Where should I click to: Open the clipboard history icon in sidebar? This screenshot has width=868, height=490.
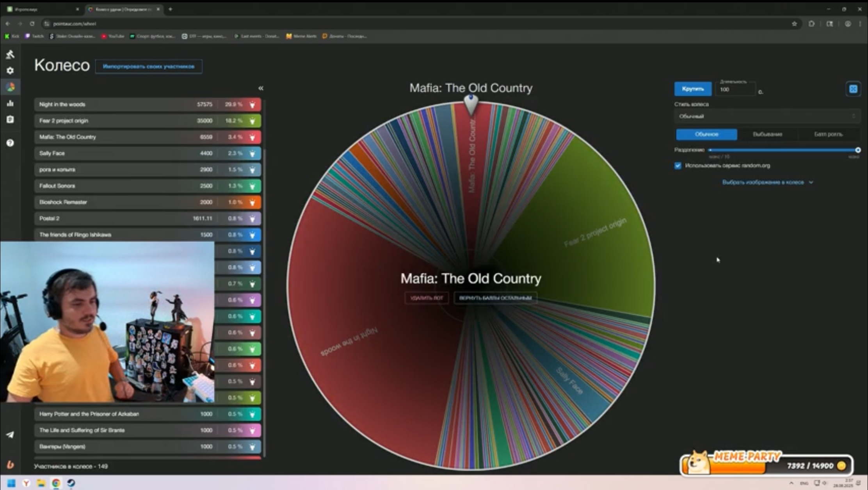(10, 119)
